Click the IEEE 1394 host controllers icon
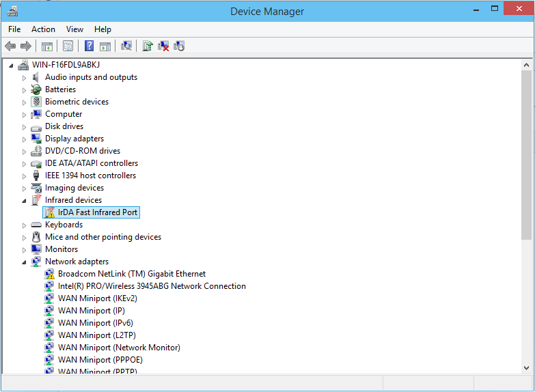535x392 pixels. click(36, 176)
